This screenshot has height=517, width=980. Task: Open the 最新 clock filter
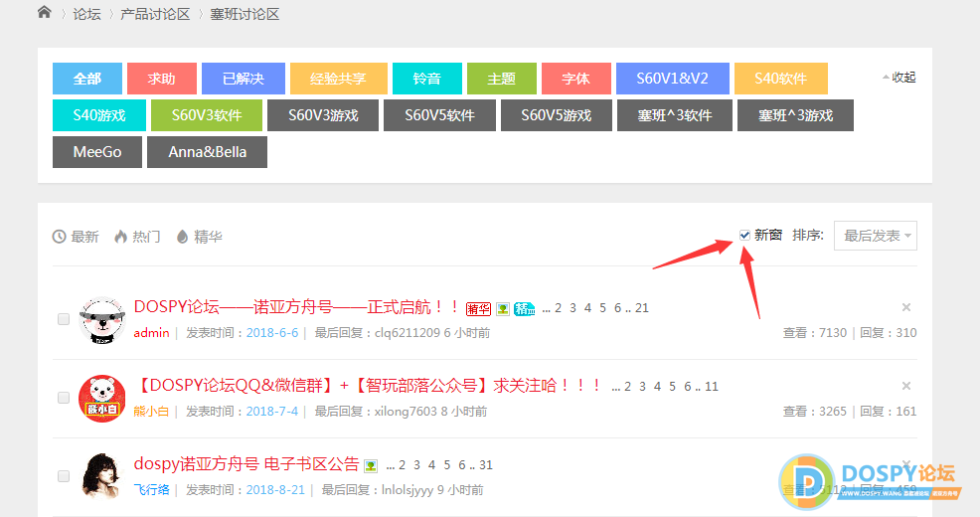click(76, 237)
